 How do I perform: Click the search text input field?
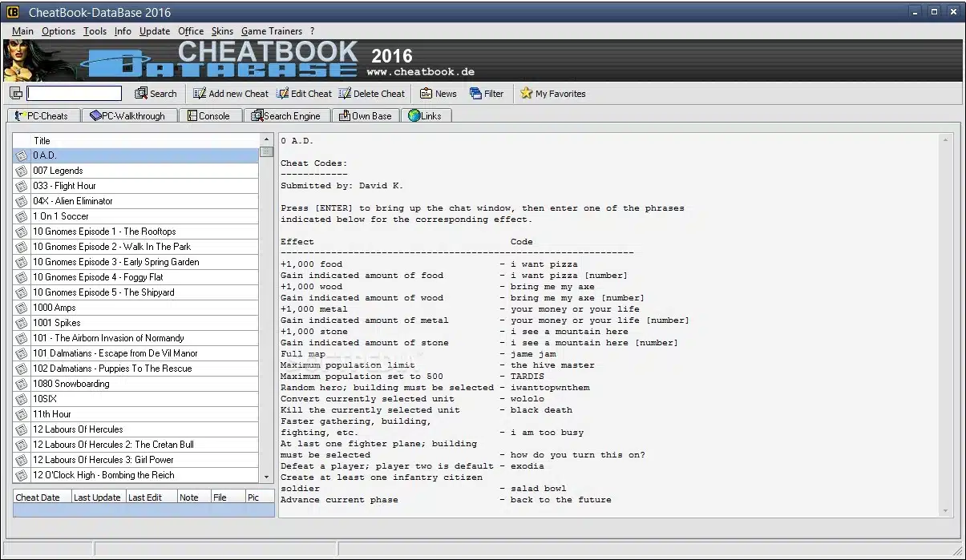tap(75, 94)
